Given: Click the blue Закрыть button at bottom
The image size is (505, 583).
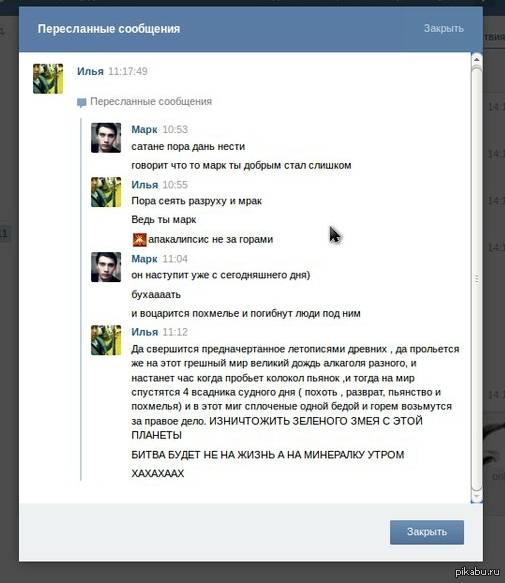Looking at the screenshot, I should tap(427, 532).
